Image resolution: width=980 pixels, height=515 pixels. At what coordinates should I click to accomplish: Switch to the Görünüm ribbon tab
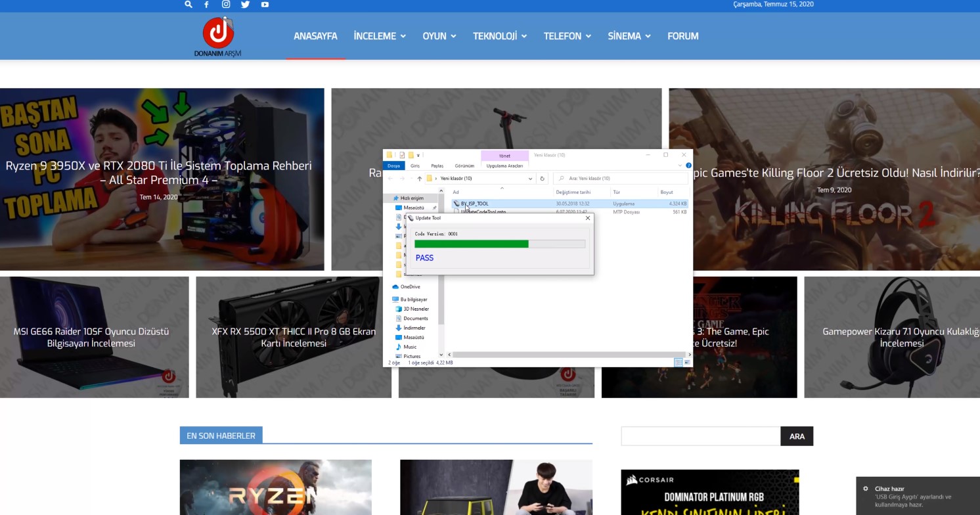[x=464, y=166]
